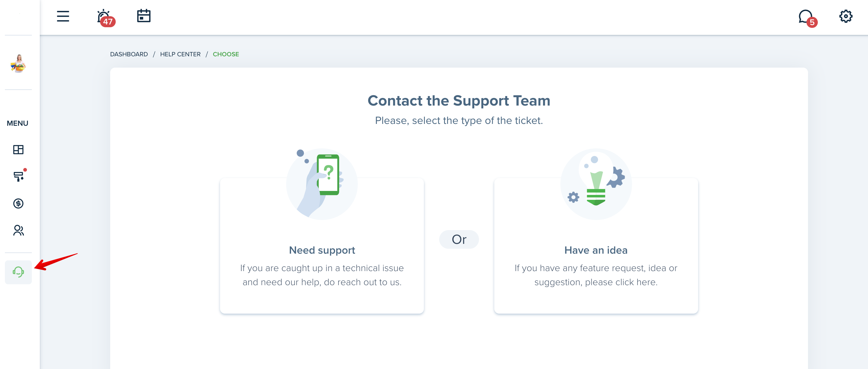Image resolution: width=868 pixels, height=369 pixels.
Task: Open alarm reminders with 47 badge
Action: coord(106,18)
